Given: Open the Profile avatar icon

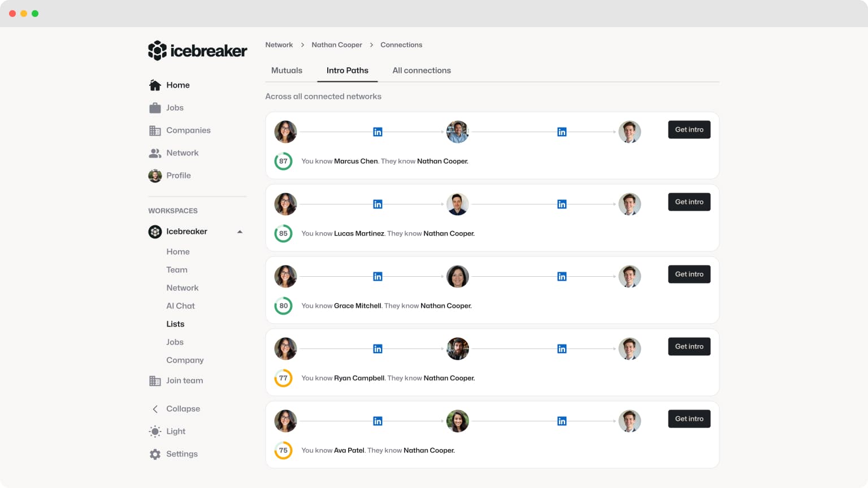Looking at the screenshot, I should pos(155,176).
